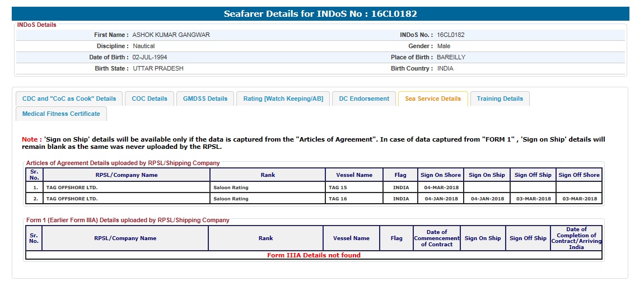Switch to the COC Details tab
Screen dimensions: 644x286
click(x=150, y=99)
